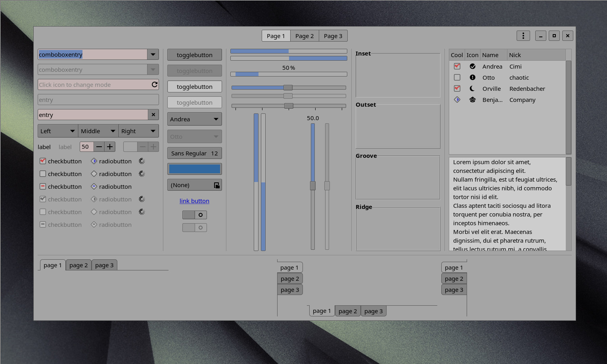This screenshot has height=364, width=607.
Task: Open the Left dropdown
Action: tap(58, 131)
